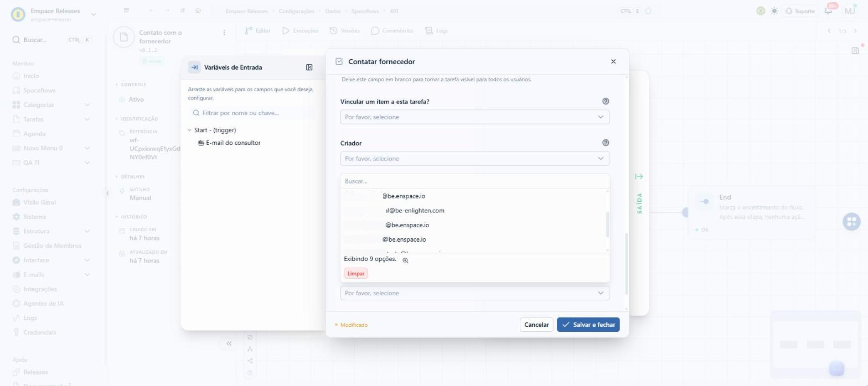Click the Buscar search box in sidebar

pos(51,40)
